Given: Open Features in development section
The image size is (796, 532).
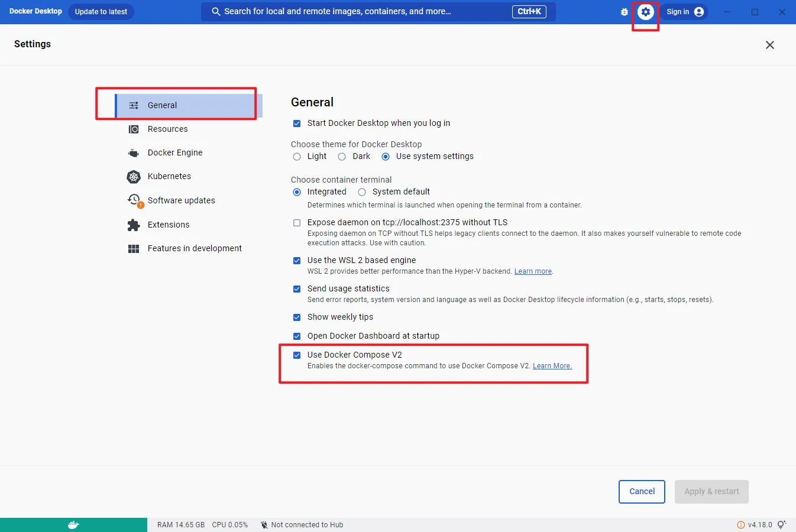Looking at the screenshot, I should 189,248.
